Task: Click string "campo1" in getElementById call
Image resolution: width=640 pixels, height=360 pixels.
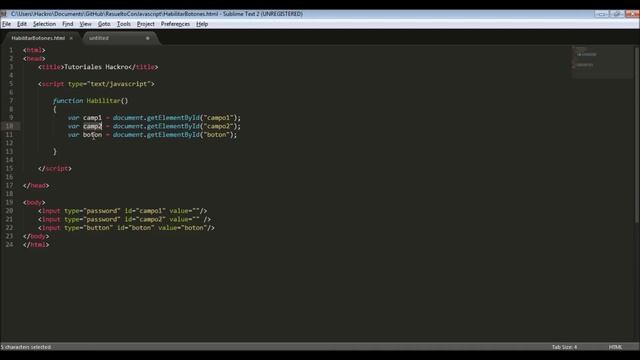Action: pos(218,118)
